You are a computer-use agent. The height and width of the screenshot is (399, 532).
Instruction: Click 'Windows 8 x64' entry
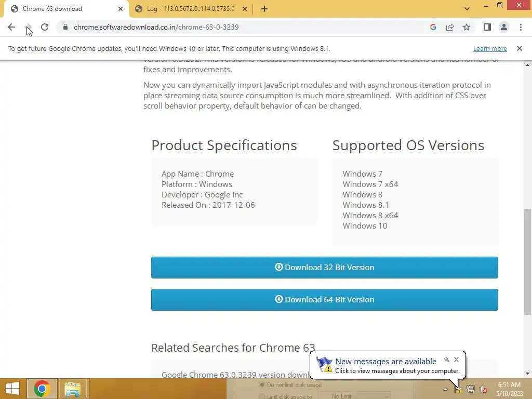[x=370, y=216]
